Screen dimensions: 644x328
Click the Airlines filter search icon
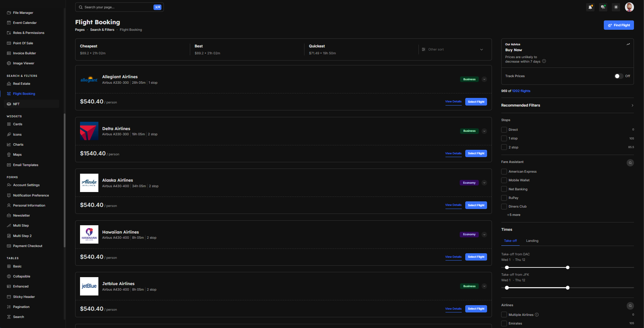click(630, 306)
